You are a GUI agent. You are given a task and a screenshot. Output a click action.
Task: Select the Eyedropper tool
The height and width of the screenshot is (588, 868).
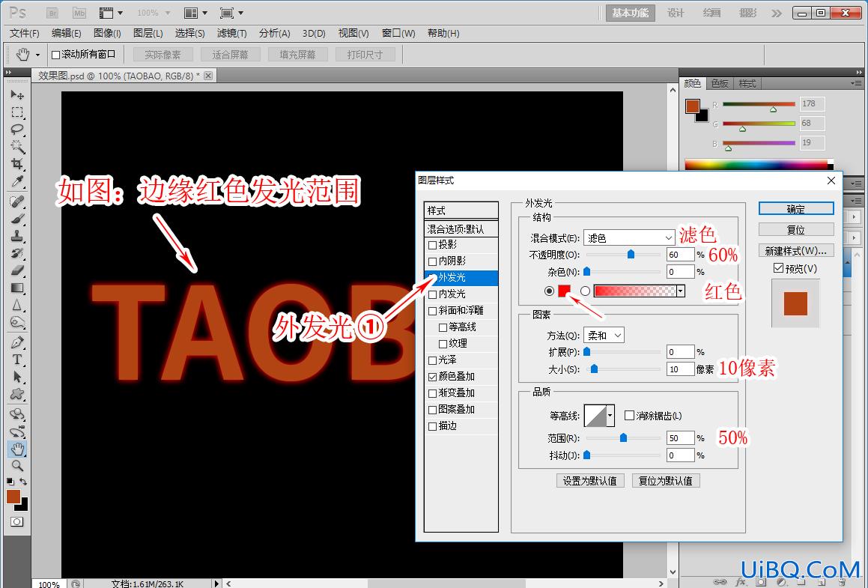17,181
